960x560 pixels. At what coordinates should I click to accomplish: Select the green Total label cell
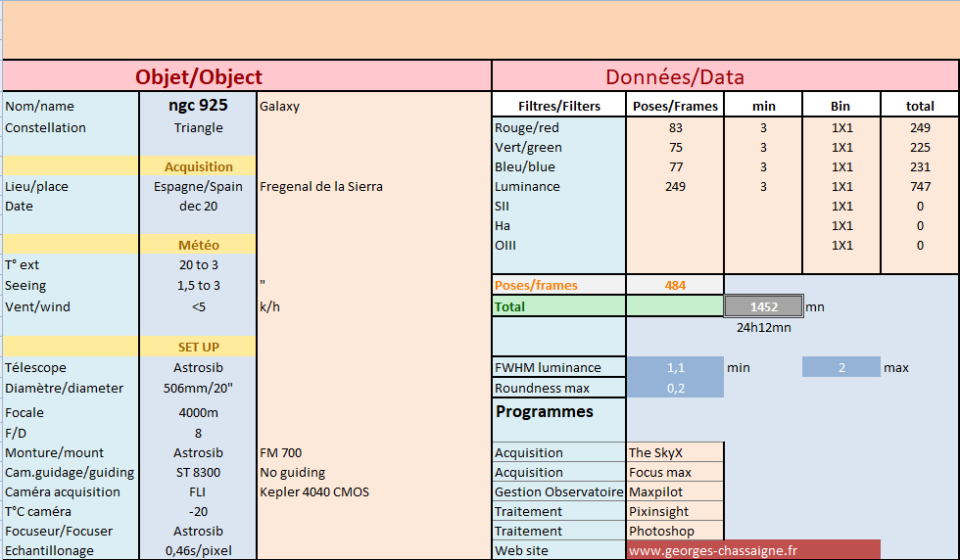pyautogui.click(x=559, y=306)
